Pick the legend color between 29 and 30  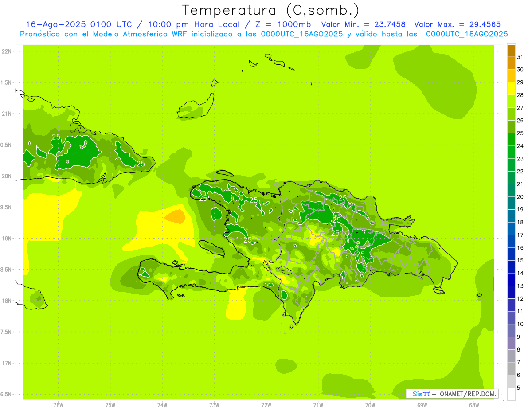[x=511, y=76]
